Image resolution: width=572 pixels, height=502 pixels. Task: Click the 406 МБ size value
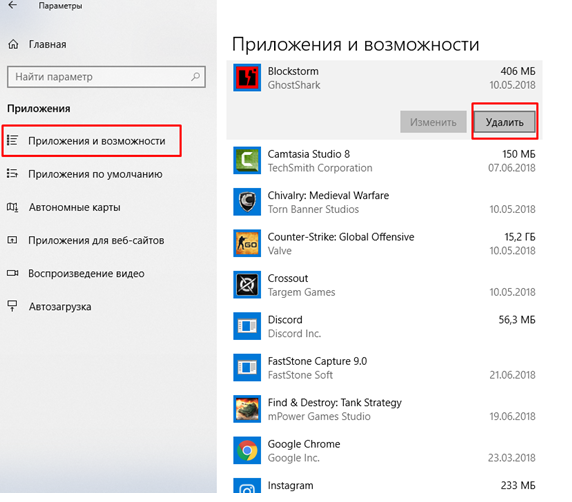click(x=518, y=71)
